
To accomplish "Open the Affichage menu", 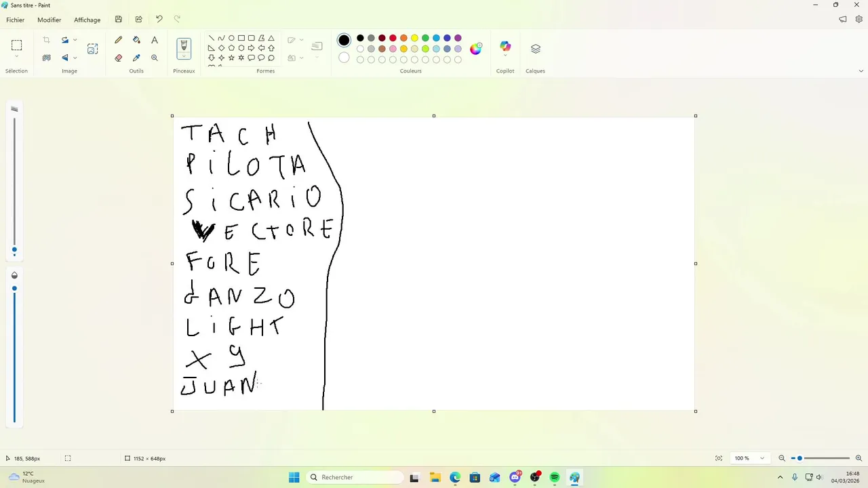I will [x=87, y=20].
